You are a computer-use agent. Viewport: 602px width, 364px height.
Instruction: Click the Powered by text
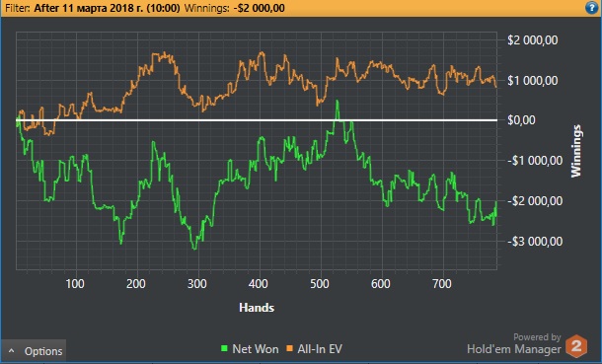point(537,337)
